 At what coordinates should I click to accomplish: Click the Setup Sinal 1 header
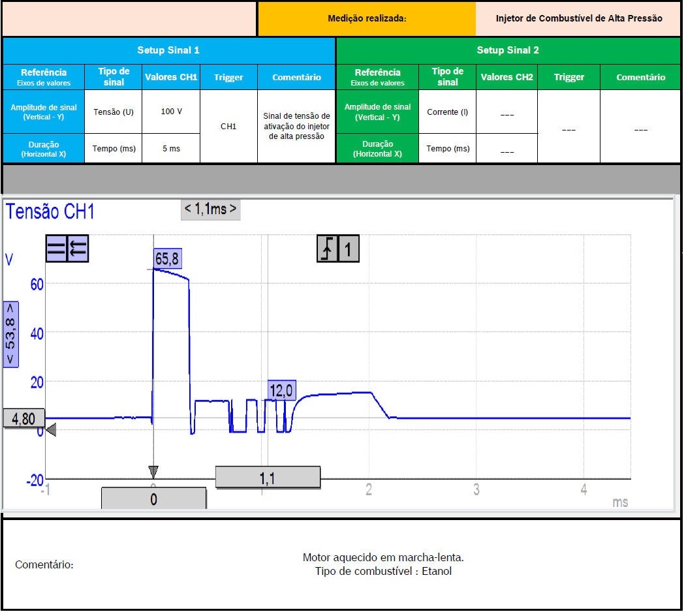tap(168, 50)
